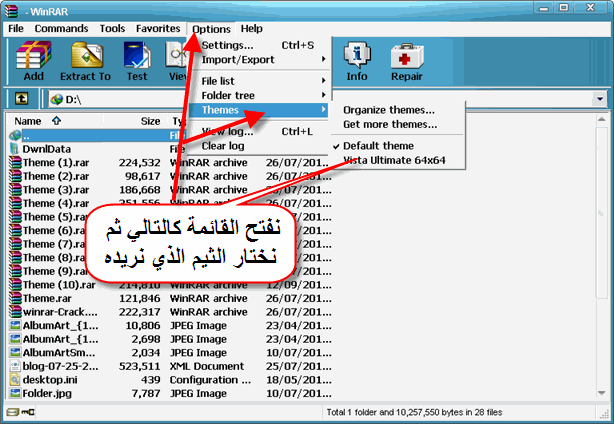
Task: Expand the Themes submenu
Action: coord(258,110)
